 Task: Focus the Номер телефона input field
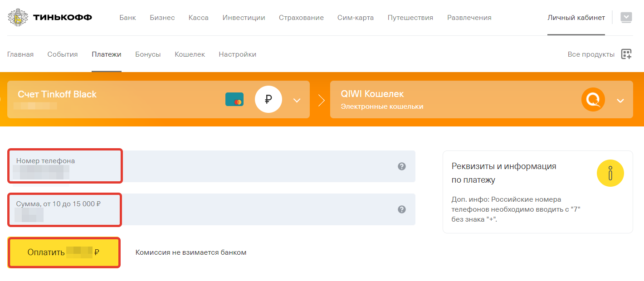point(211,166)
